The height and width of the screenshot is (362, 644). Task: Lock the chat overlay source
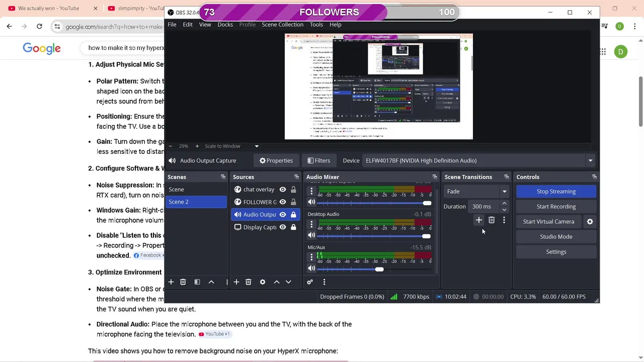point(293,190)
